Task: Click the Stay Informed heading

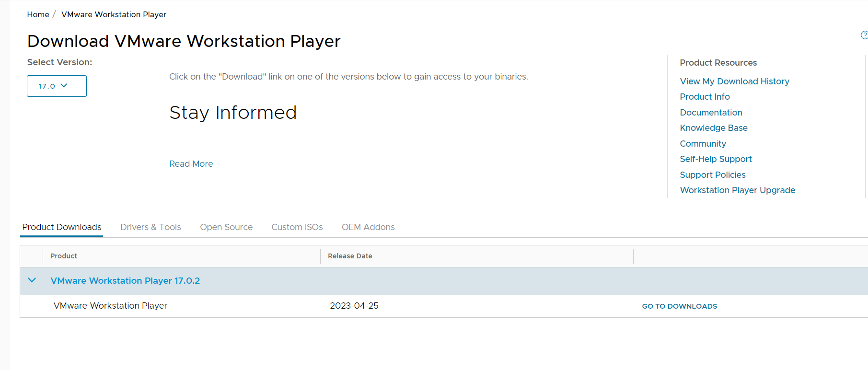Action: pos(233,113)
